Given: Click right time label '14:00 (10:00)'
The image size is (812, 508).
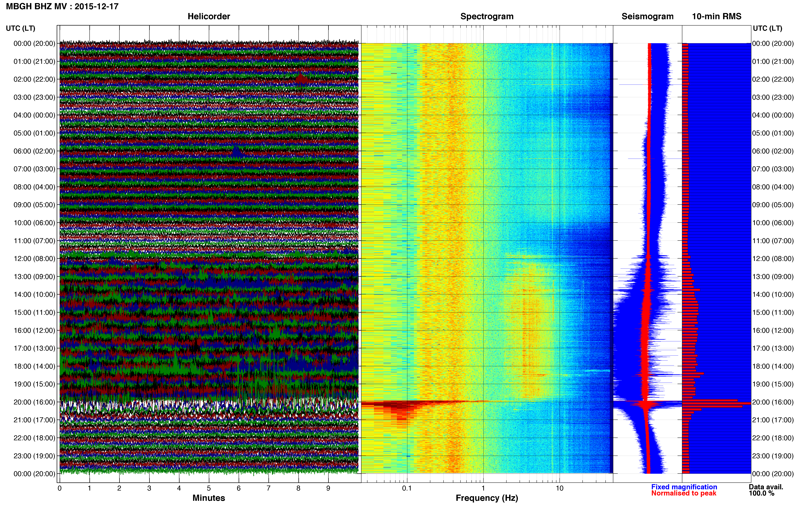Looking at the screenshot, I should (x=773, y=295).
